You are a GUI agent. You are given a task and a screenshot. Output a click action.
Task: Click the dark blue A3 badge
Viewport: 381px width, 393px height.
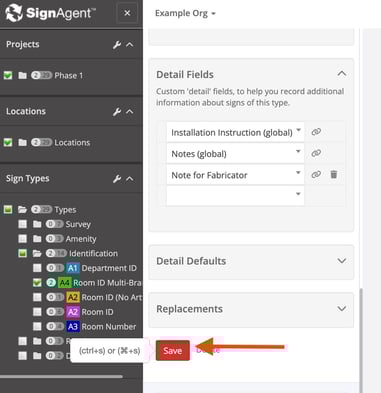click(73, 327)
